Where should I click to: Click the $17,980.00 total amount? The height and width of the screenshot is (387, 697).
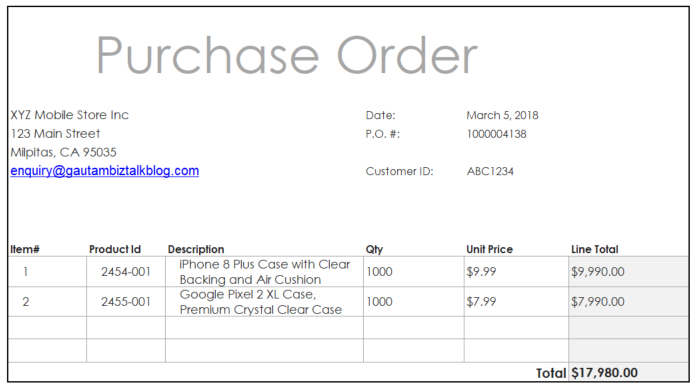[x=605, y=373]
